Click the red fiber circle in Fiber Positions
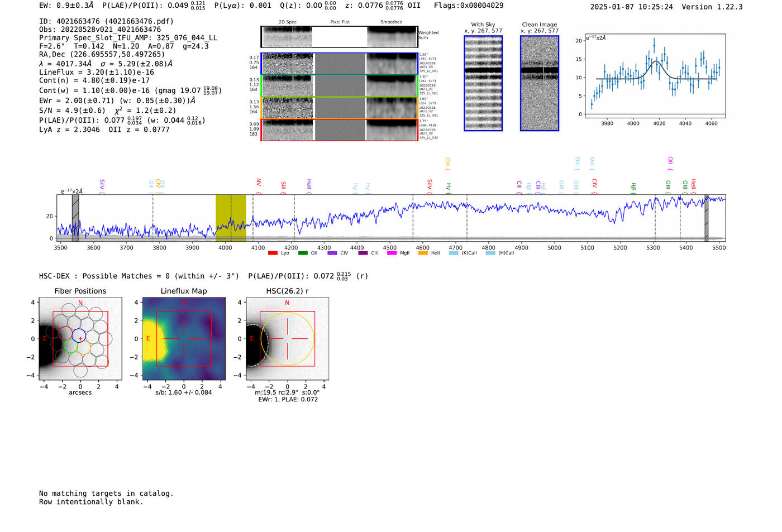This screenshot has width=782, height=532. 65,334
